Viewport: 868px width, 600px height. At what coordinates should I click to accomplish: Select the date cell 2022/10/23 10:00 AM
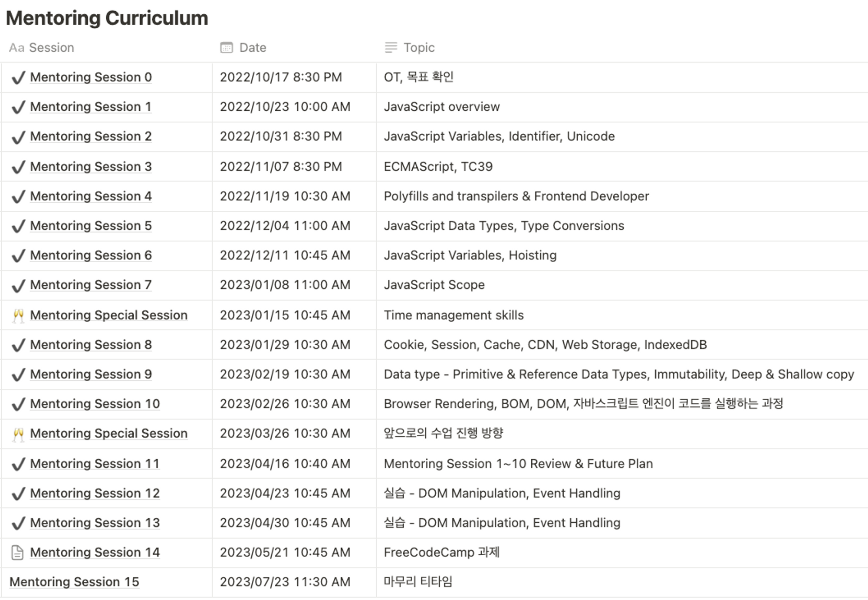[x=285, y=107]
